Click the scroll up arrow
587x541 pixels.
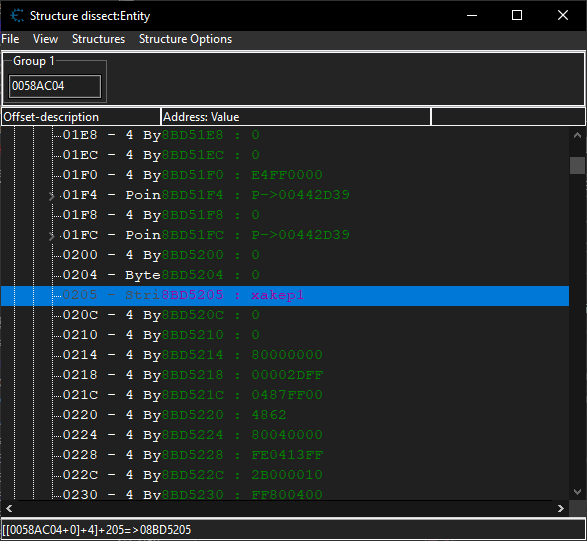click(x=577, y=136)
